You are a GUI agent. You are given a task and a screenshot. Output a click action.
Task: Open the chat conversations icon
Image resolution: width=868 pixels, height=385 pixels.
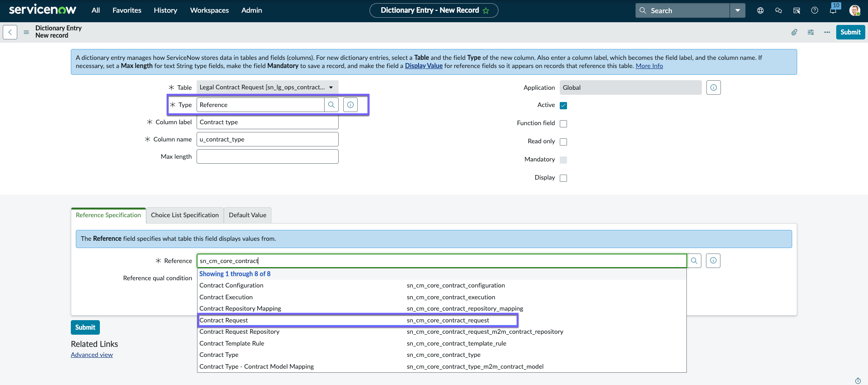(x=779, y=10)
